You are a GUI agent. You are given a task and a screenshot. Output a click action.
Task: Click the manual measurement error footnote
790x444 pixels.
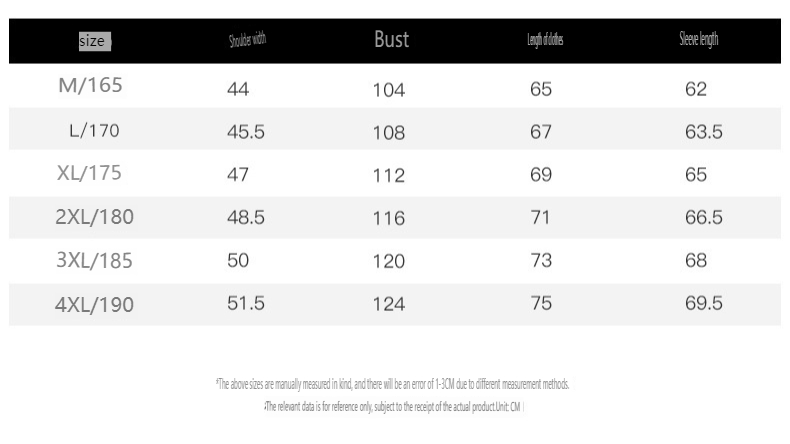pos(392,384)
